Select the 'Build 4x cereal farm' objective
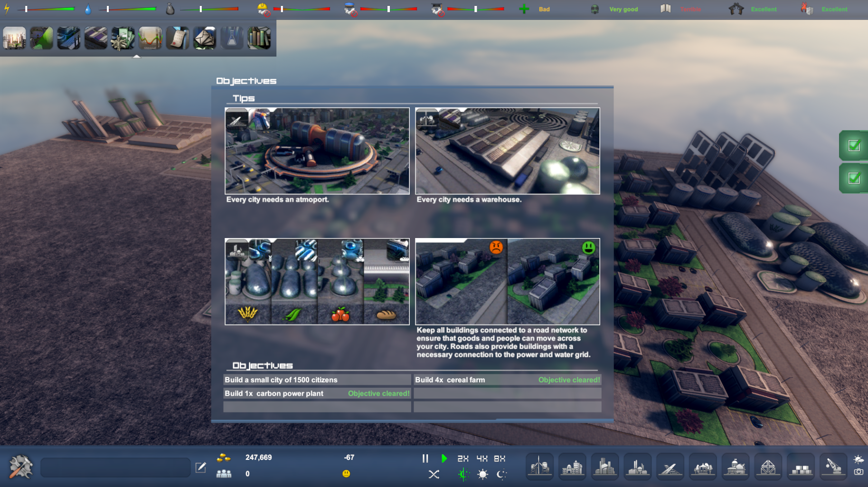 point(508,380)
